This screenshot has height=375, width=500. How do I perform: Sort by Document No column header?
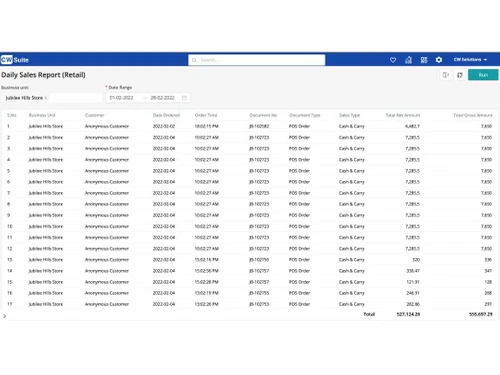tap(263, 115)
